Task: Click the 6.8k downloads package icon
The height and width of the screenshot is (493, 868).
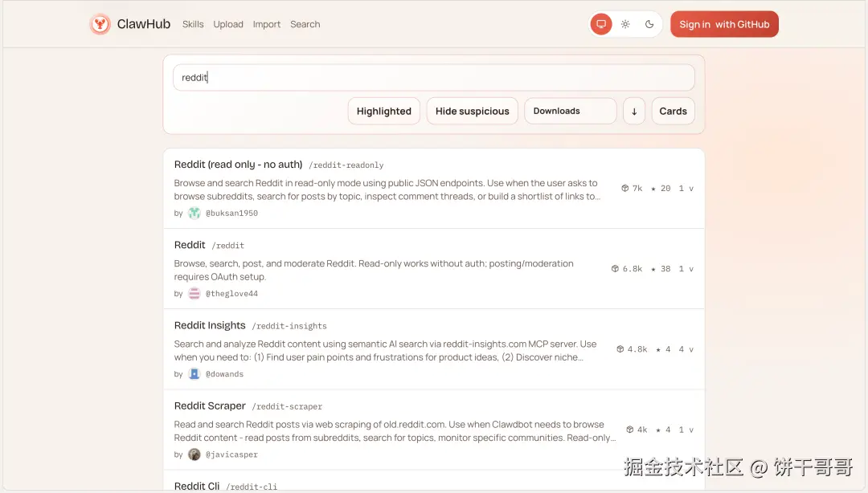Action: point(615,269)
